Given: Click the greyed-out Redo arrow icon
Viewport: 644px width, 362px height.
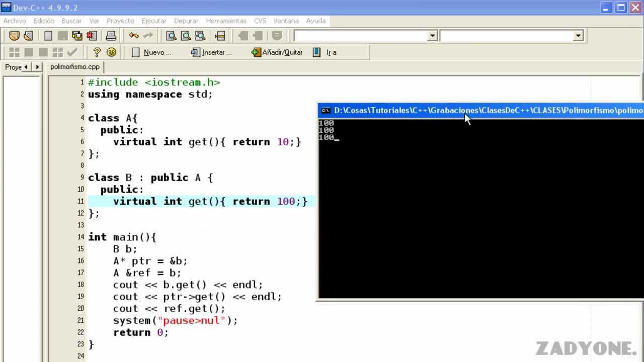Looking at the screenshot, I should pyautogui.click(x=148, y=36).
